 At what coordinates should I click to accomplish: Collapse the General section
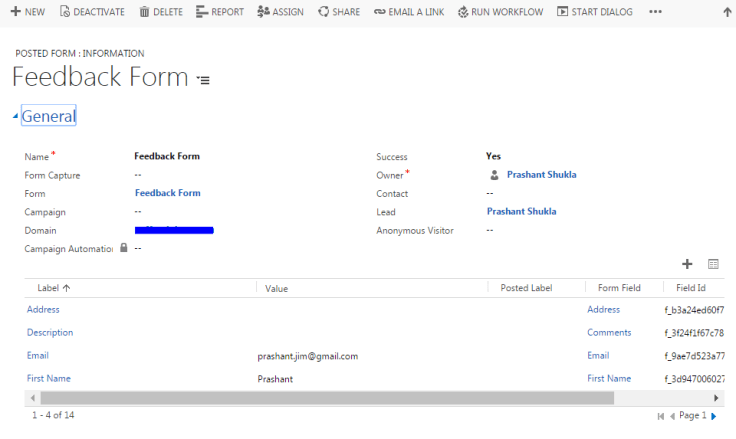click(15, 117)
